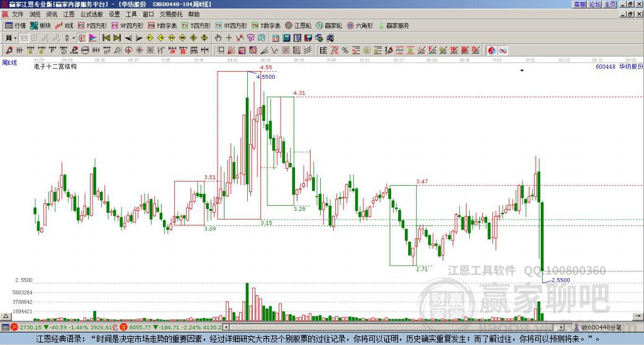Viewport: 644px width, 345px height.
Task: Open the 9P四方形 tool
Action: click(x=127, y=25)
